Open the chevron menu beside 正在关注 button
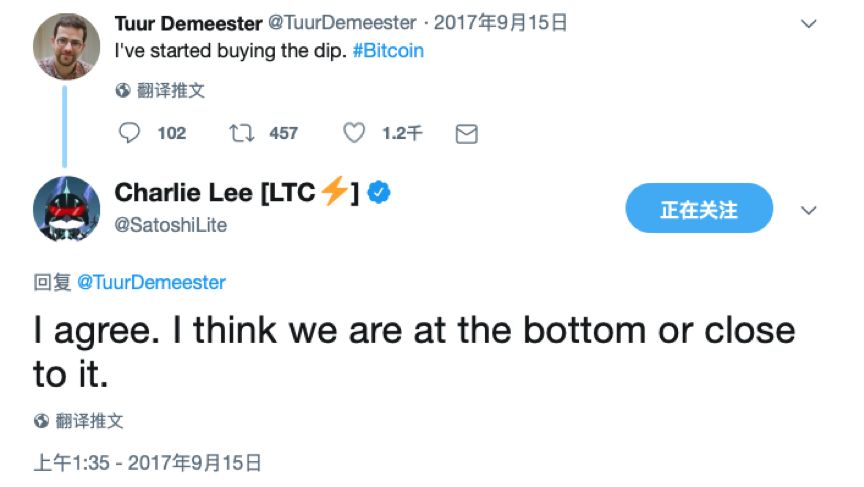The width and height of the screenshot is (864, 487). point(808,210)
